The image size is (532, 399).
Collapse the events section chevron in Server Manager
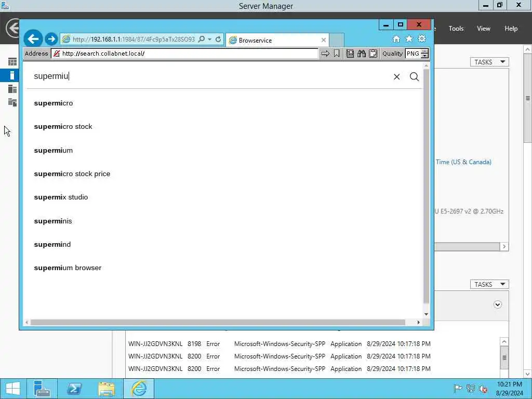(x=498, y=304)
